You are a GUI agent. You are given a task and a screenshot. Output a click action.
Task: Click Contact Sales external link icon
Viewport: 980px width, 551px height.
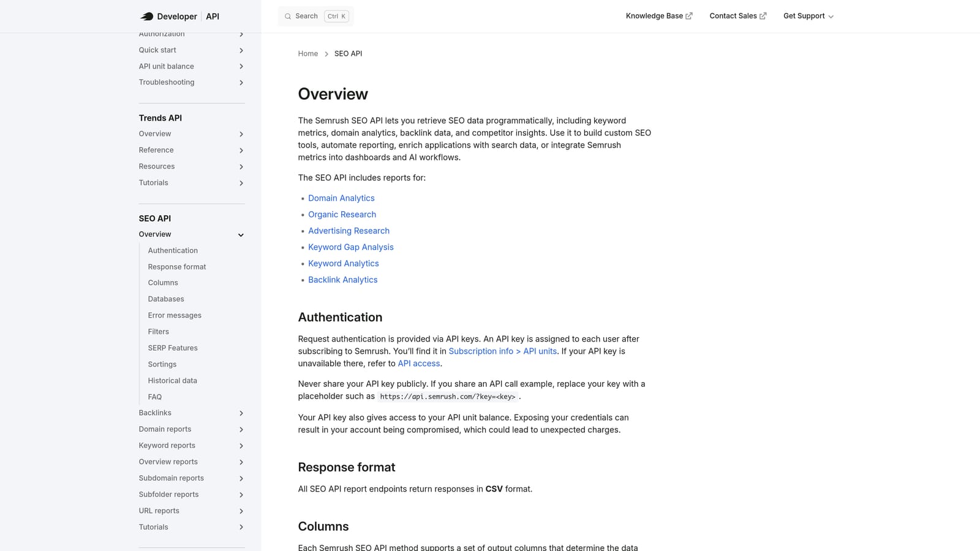click(763, 16)
